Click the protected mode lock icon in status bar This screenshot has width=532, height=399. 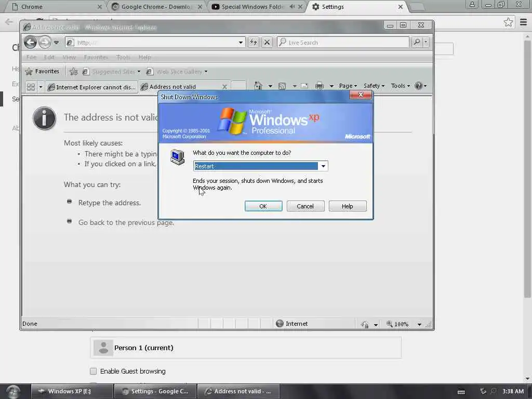click(365, 324)
